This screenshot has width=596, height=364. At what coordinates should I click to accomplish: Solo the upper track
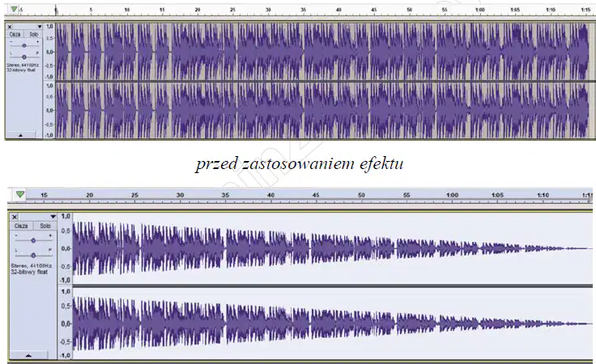[33, 34]
